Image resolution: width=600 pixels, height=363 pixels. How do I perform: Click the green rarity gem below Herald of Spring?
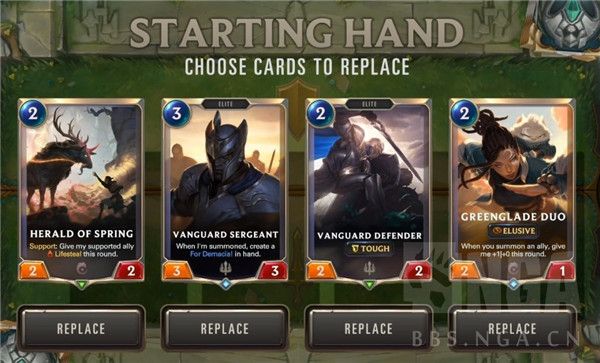[x=82, y=285]
